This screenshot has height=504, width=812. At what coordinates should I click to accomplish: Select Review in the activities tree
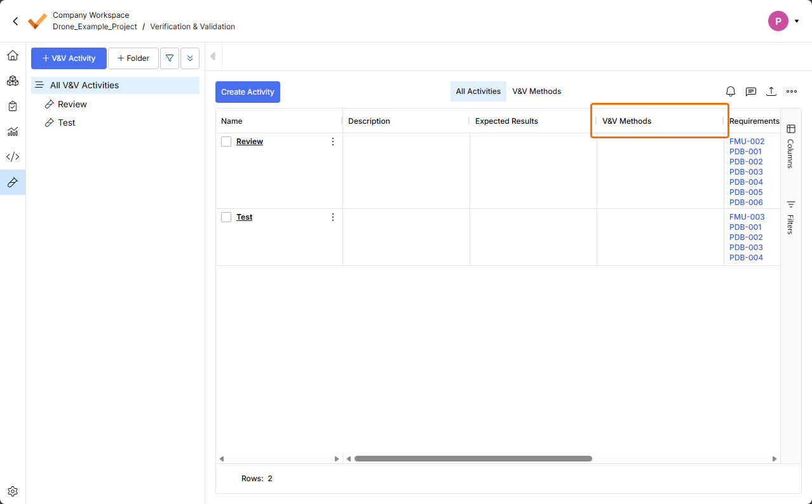click(x=72, y=104)
